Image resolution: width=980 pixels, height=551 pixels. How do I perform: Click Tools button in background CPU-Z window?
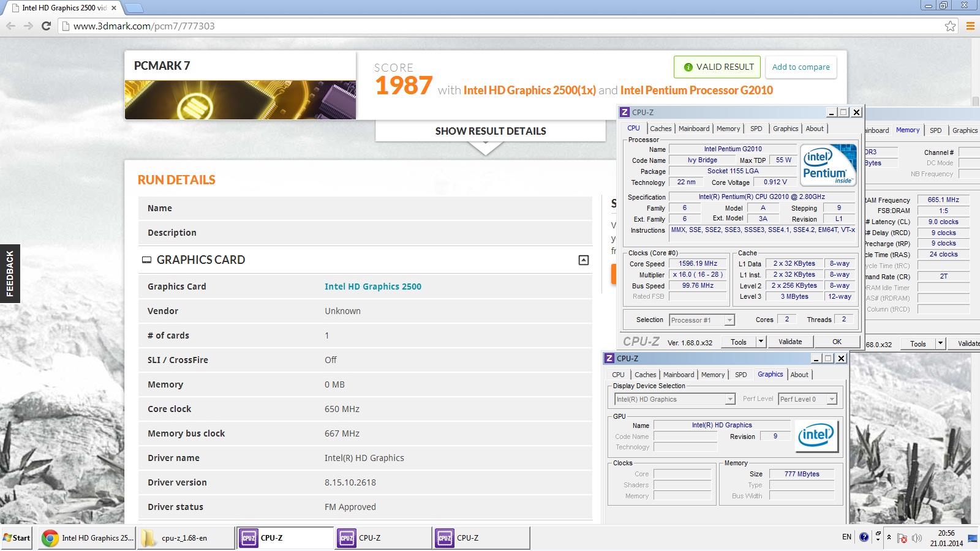[918, 343]
